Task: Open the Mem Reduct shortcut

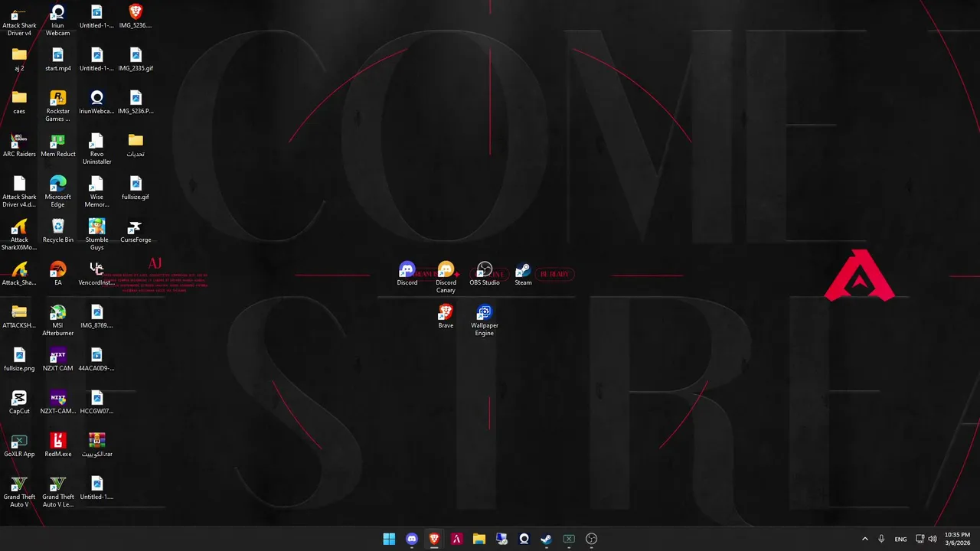Action: [57, 145]
